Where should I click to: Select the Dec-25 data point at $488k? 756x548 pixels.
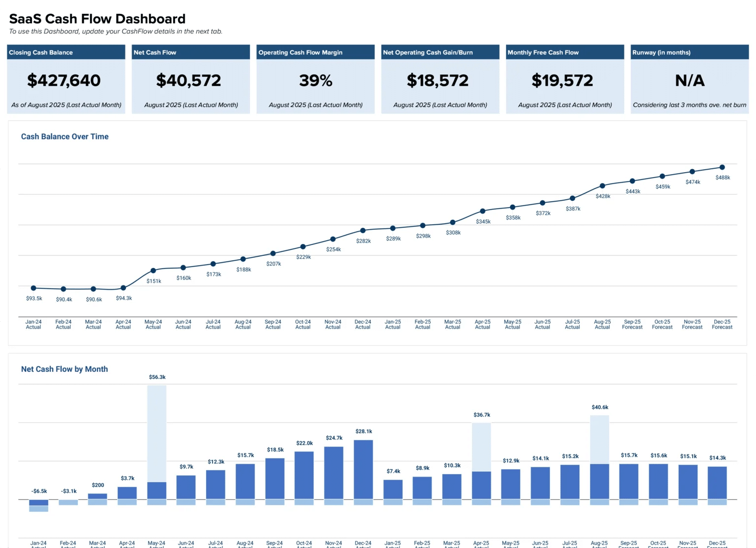[x=722, y=167]
